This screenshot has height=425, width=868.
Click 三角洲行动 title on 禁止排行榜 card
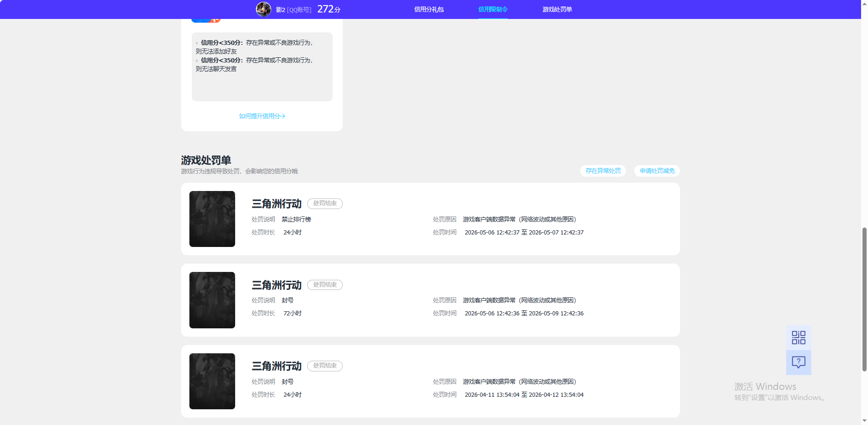(x=276, y=204)
